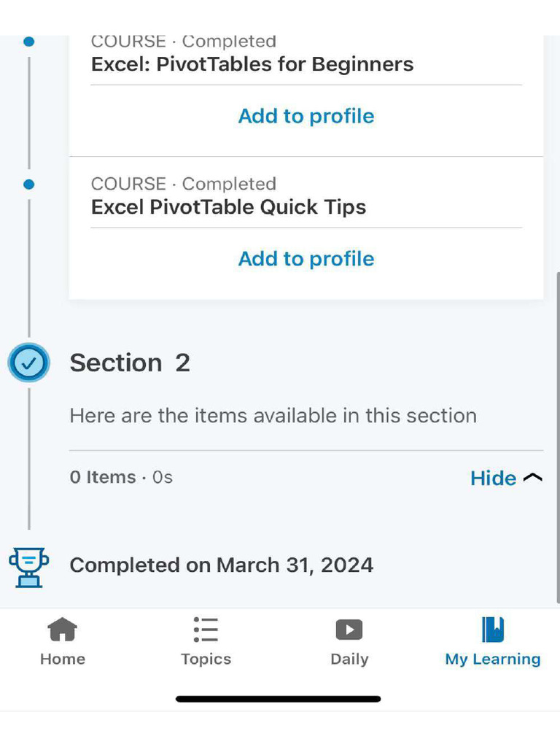
Task: Collapse Section 2 using the up chevron
Action: (533, 478)
